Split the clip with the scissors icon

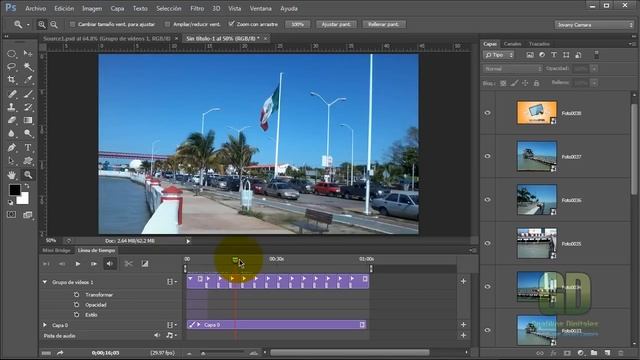point(129,264)
